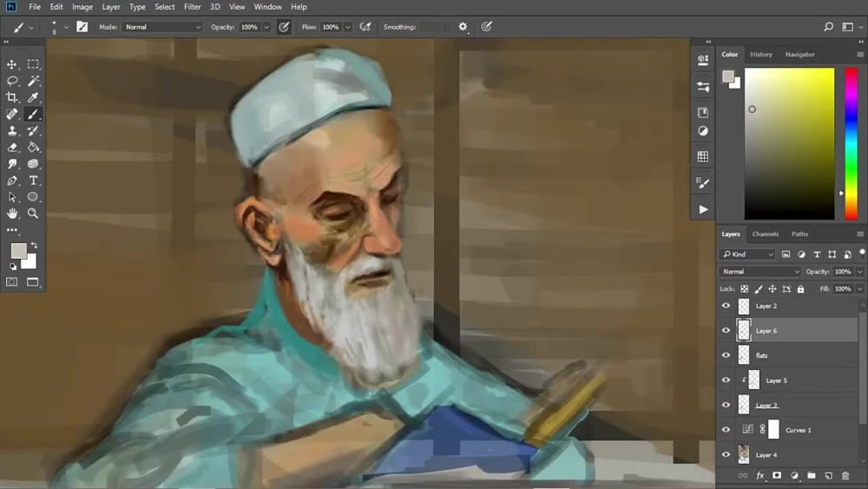Image resolution: width=868 pixels, height=489 pixels.
Task: Open the brush Opacity slider dropdown
Action: coord(266,27)
